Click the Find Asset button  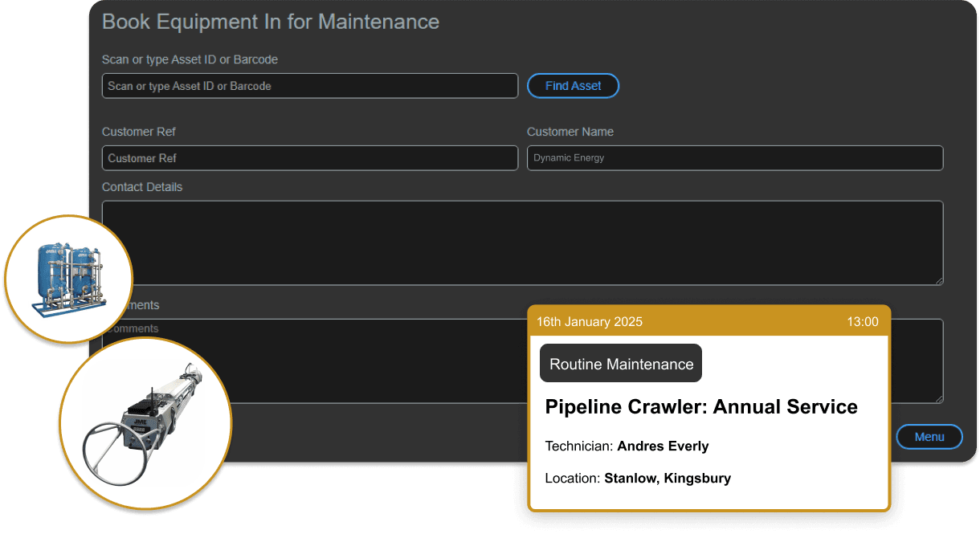[573, 86]
